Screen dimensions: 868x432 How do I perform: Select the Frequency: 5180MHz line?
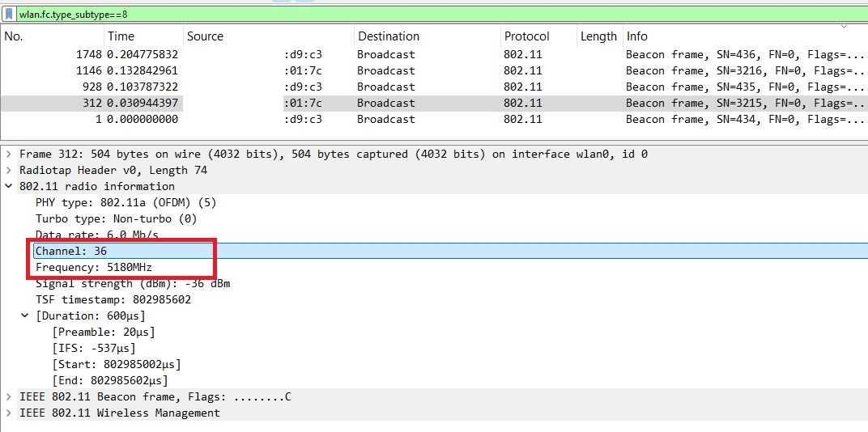(94, 267)
